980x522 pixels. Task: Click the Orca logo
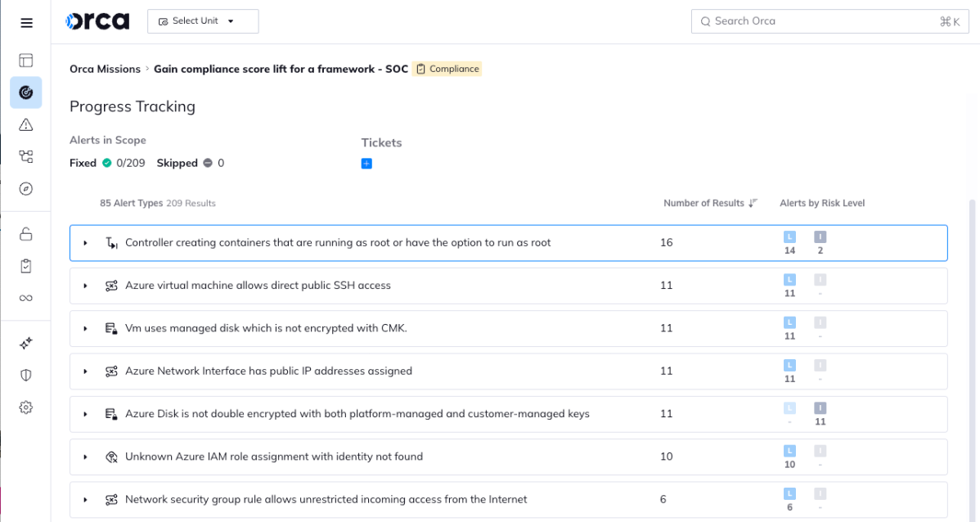coord(97,21)
